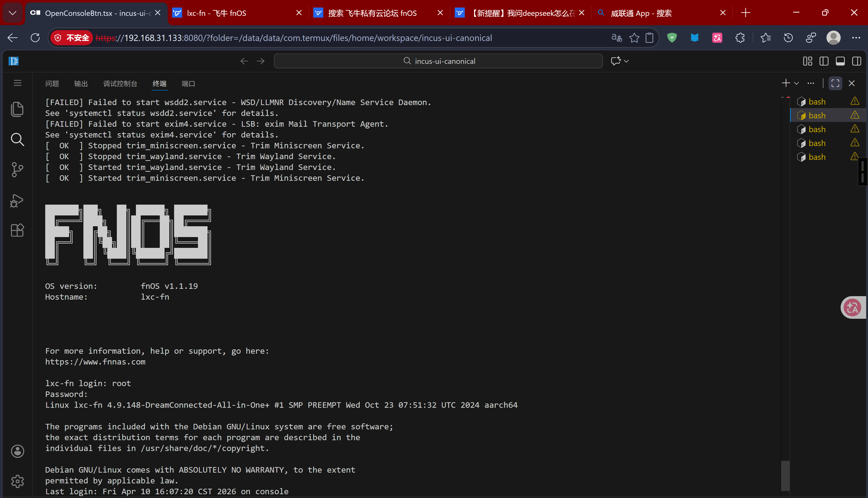Switch to the 调试控制台 panel tab
This screenshot has width=868, height=498.
[x=120, y=83]
